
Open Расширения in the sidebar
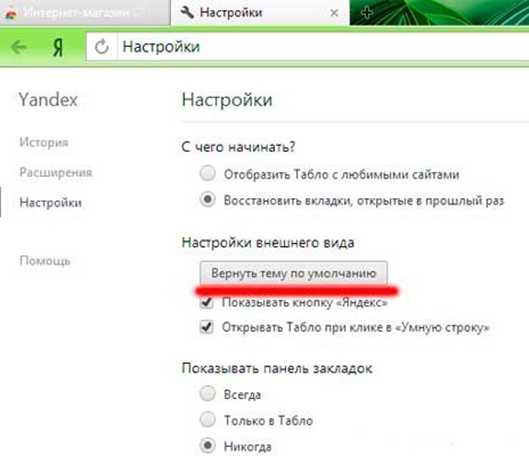tap(56, 172)
